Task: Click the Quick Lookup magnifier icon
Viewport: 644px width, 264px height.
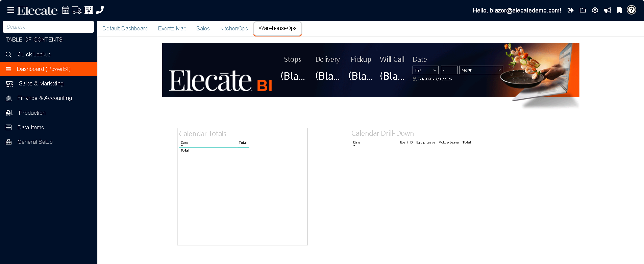Action: pos(9,54)
